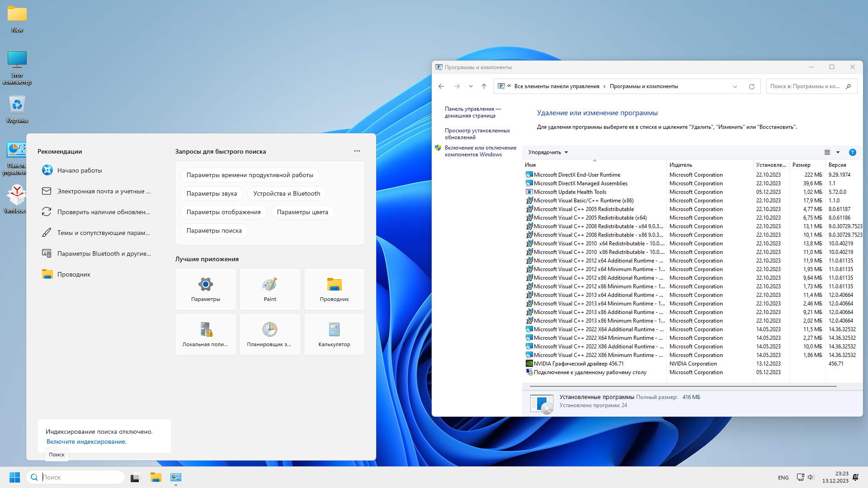868x488 pixels.
Task: Open Локальная политика безопасности tile
Action: (x=206, y=334)
